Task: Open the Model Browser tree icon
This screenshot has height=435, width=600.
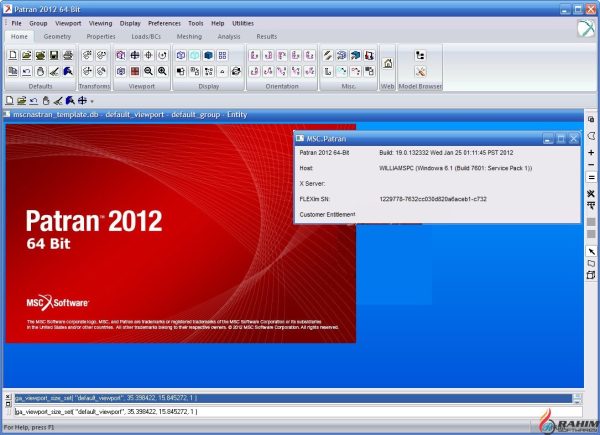Action: coord(420,55)
